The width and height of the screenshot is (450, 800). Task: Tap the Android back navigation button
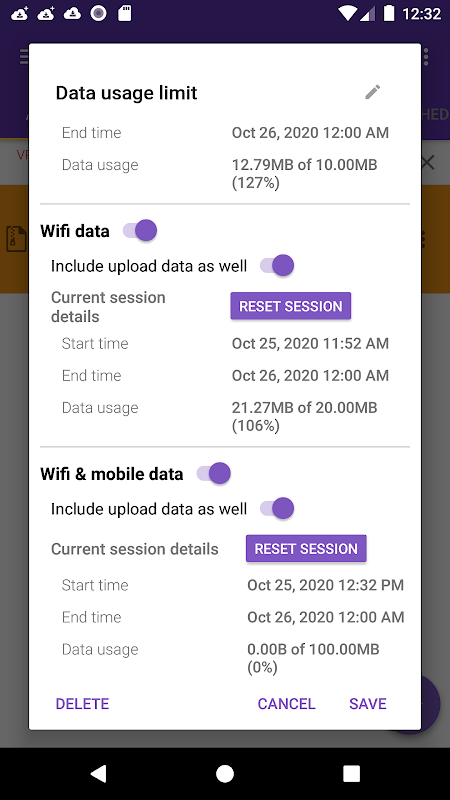click(98, 773)
